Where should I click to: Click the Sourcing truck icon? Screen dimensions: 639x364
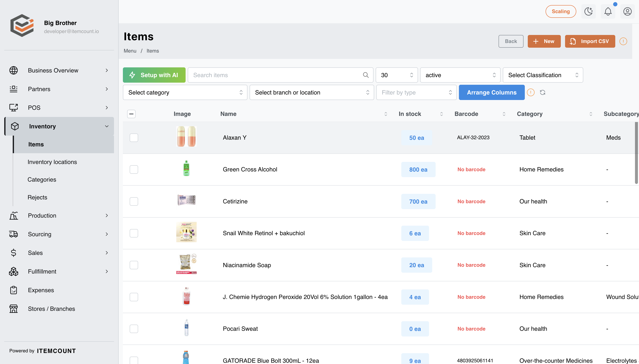(14, 234)
